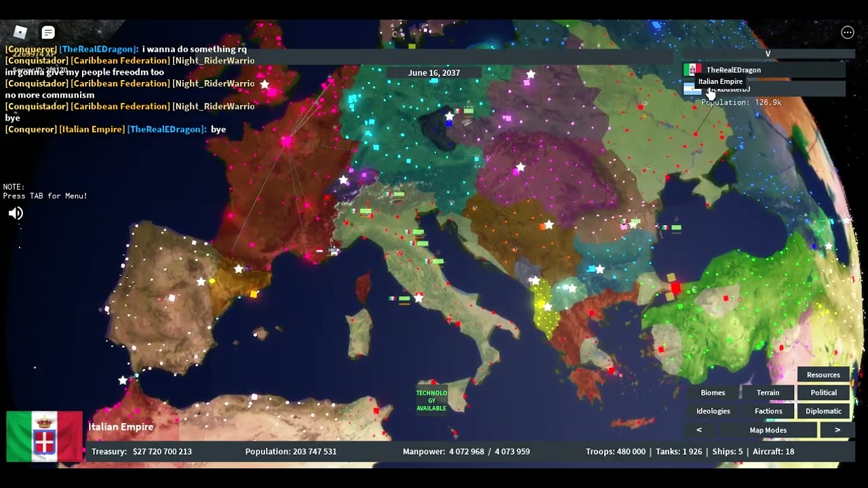Click Italy flag next to TheRealEDragon
The width and height of the screenshot is (868, 488).
pos(692,70)
